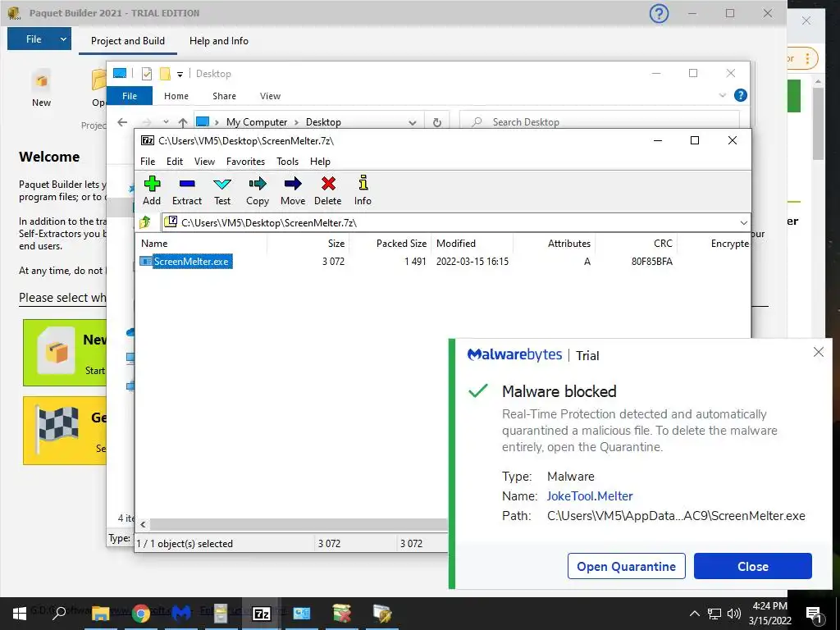The height and width of the screenshot is (630, 840).
Task: Click the volume icon in the system tray
Action: 734,614
